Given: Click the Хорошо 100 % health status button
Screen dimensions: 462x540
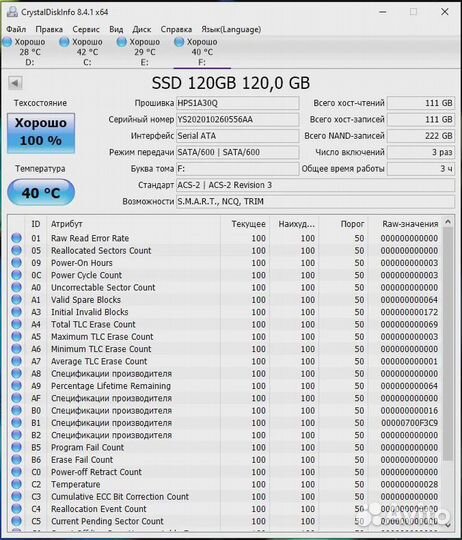Looking at the screenshot, I should point(41,133).
